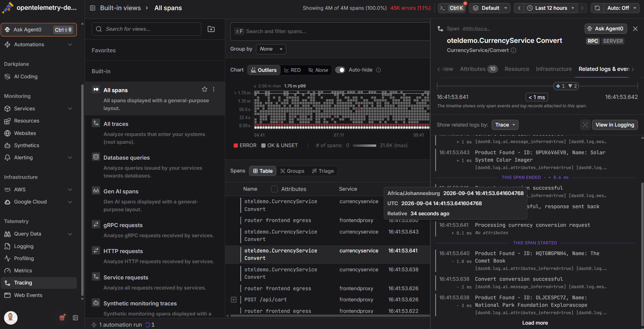Open the Show related logs by Trace dropdown
Image resolution: width=644 pixels, height=329 pixels.
tap(505, 125)
